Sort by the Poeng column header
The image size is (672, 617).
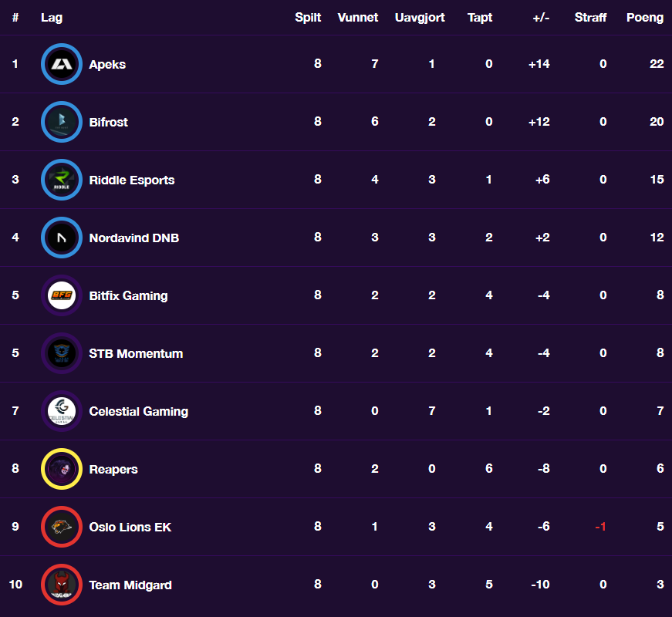[645, 18]
